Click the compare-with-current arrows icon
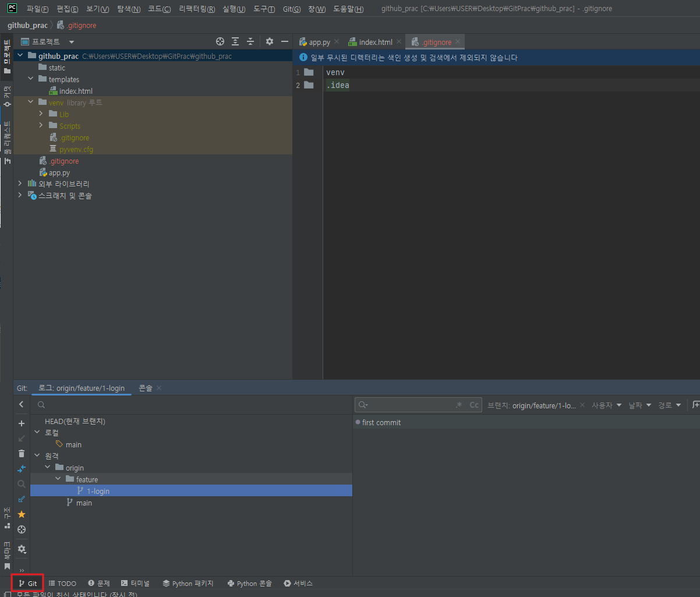Image resolution: width=700 pixels, height=597 pixels. coord(22,469)
